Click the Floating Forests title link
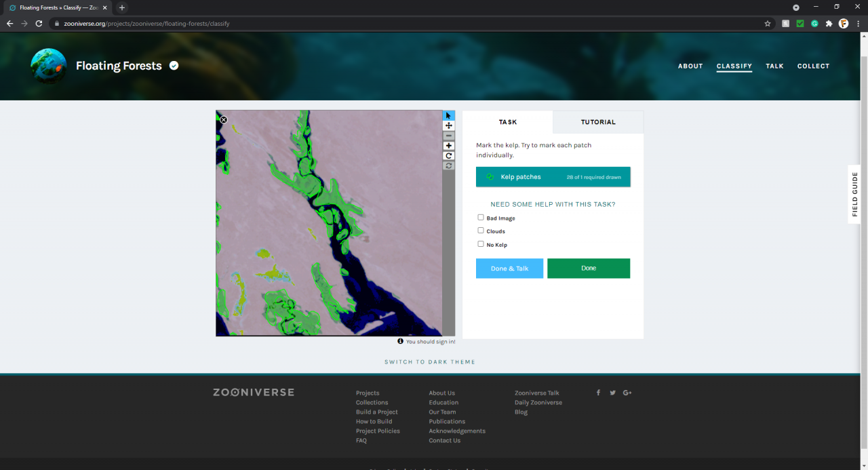The image size is (868, 470). tap(119, 66)
